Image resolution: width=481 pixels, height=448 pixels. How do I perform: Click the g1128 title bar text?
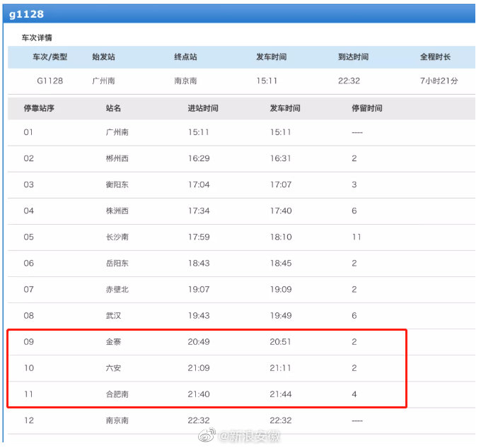pos(26,14)
